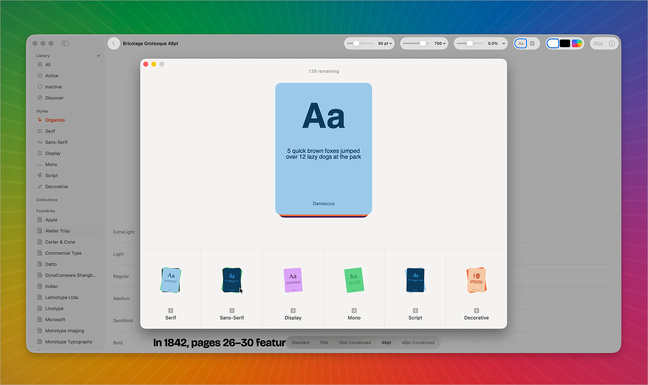Image resolution: width=648 pixels, height=385 pixels.
Task: Sort the card into the Mono pile
Action: (x=354, y=280)
